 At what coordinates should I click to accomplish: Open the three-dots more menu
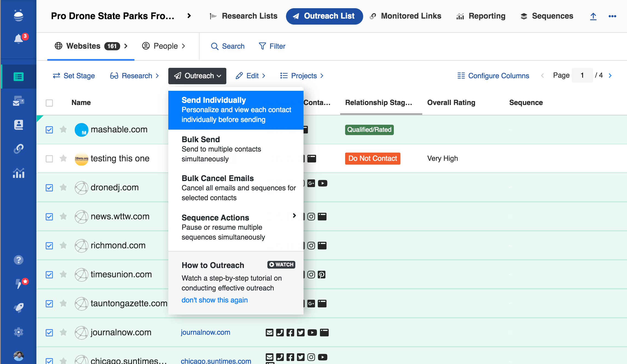click(x=612, y=16)
